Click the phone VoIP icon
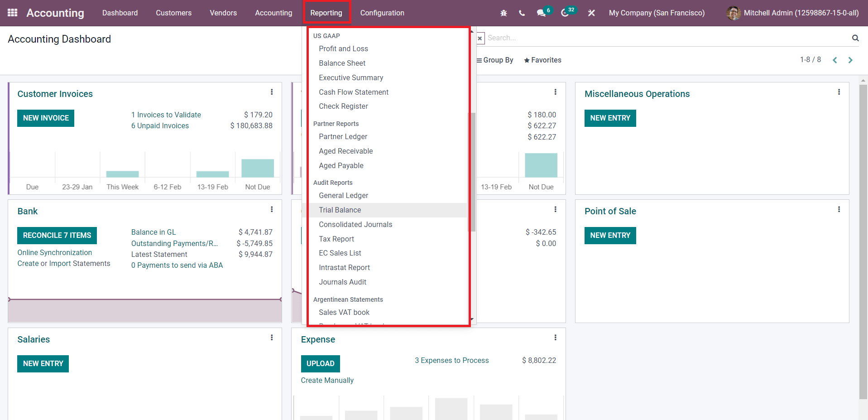Viewport: 868px width, 420px height. [x=522, y=13]
